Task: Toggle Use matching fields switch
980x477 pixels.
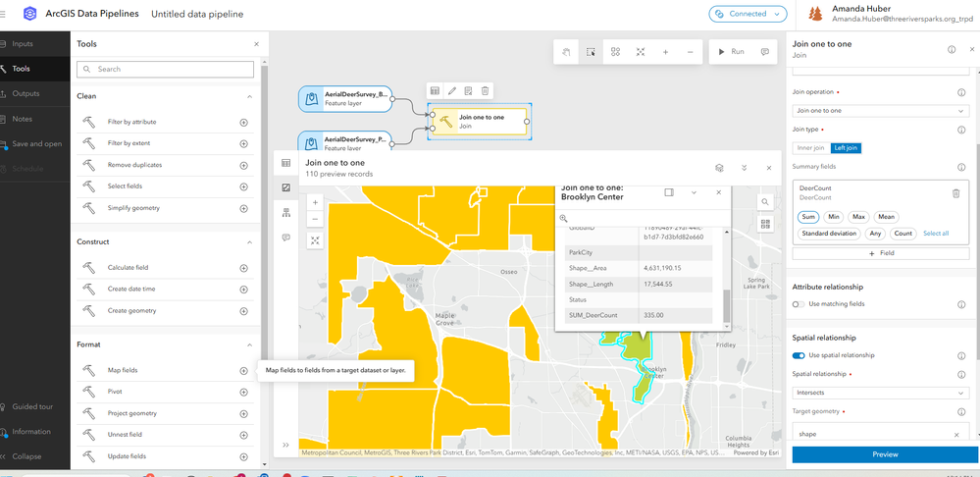Action: 799,304
